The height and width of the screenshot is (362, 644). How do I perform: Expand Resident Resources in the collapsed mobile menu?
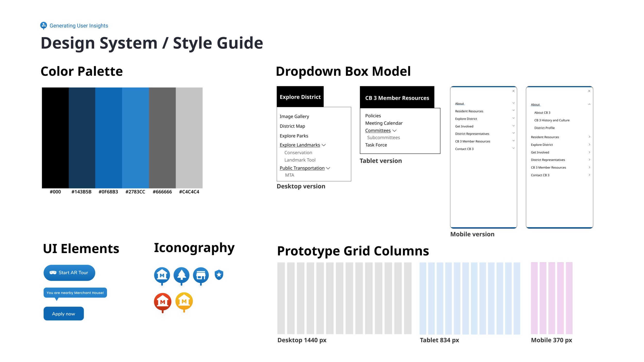click(513, 110)
